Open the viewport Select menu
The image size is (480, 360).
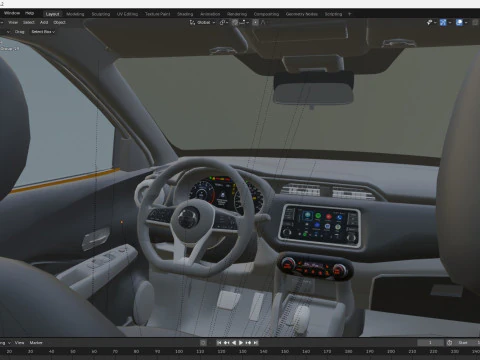pos(29,22)
